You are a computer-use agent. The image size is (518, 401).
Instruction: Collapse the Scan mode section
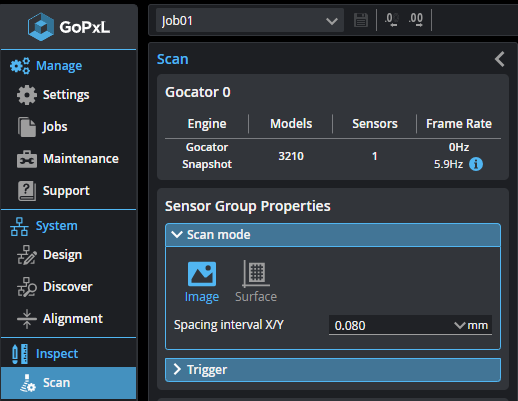coord(333,235)
